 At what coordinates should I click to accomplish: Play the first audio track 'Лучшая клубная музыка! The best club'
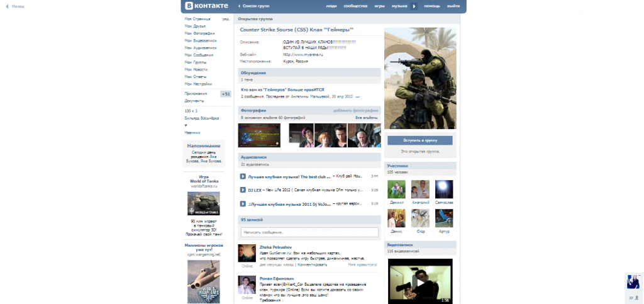pyautogui.click(x=243, y=176)
